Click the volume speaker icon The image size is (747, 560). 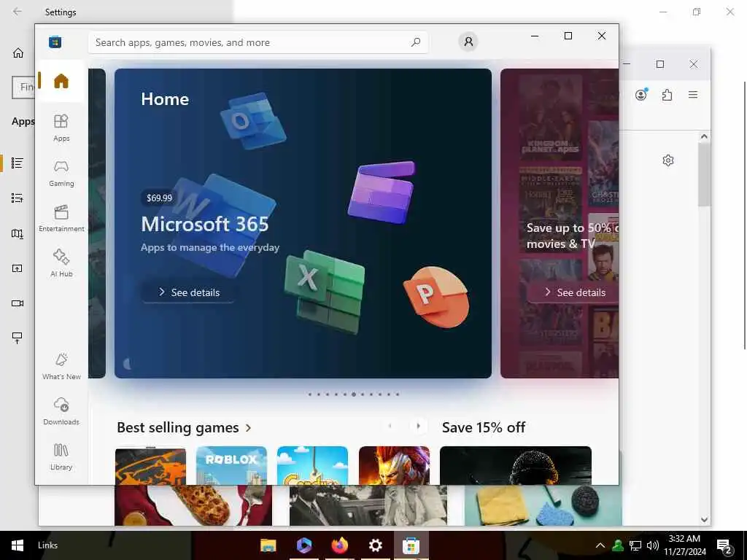tap(653, 545)
